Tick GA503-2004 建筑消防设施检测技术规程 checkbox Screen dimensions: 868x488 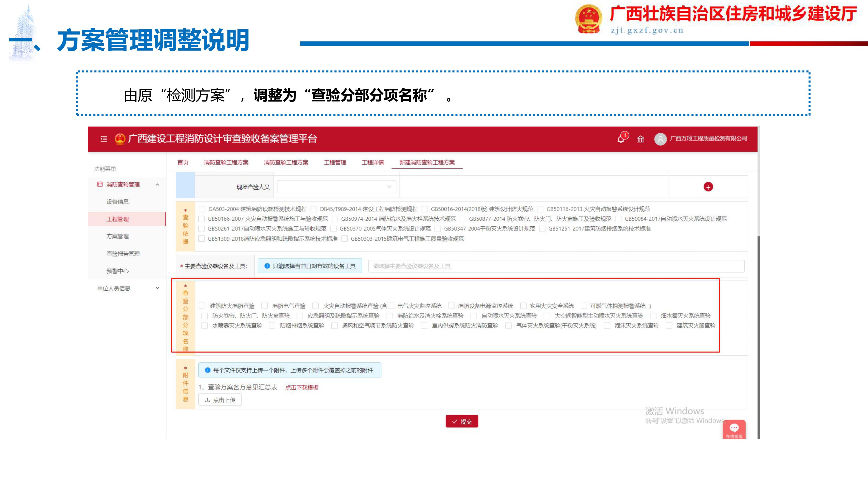tap(202, 209)
